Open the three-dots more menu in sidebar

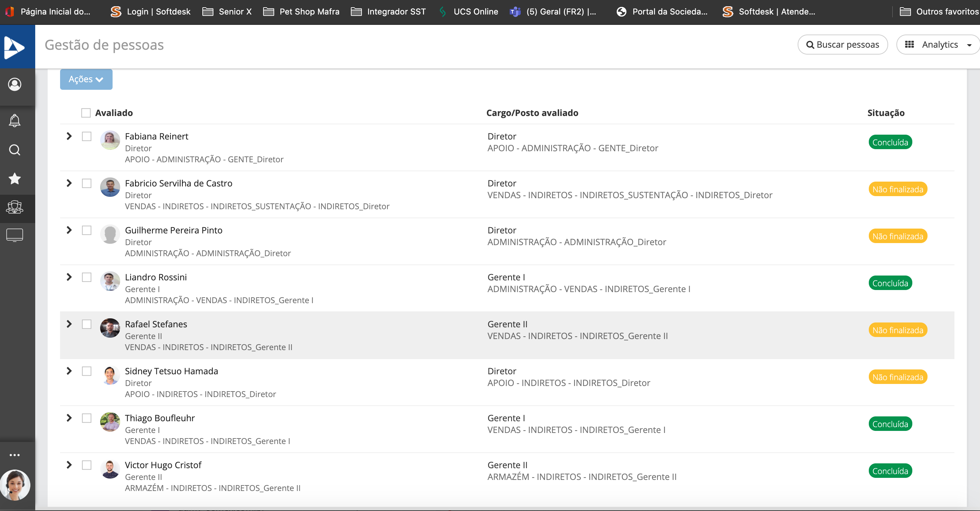(x=15, y=455)
